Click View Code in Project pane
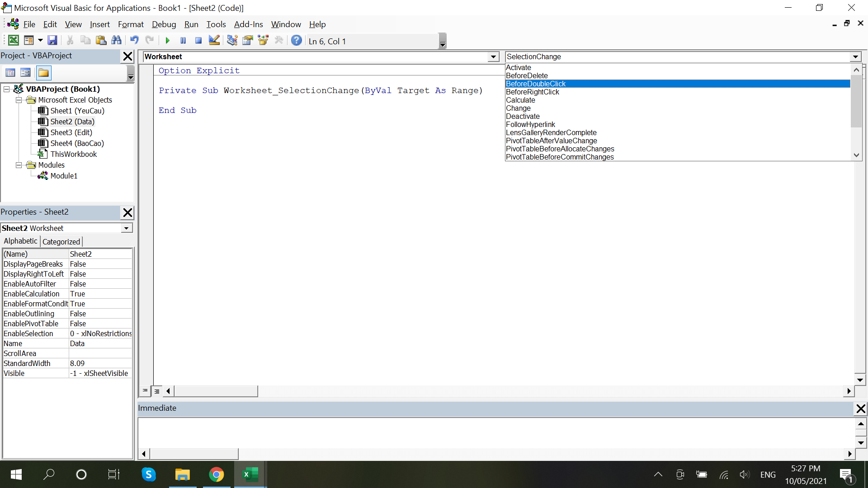Image resolution: width=868 pixels, height=488 pixels. pyautogui.click(x=10, y=73)
